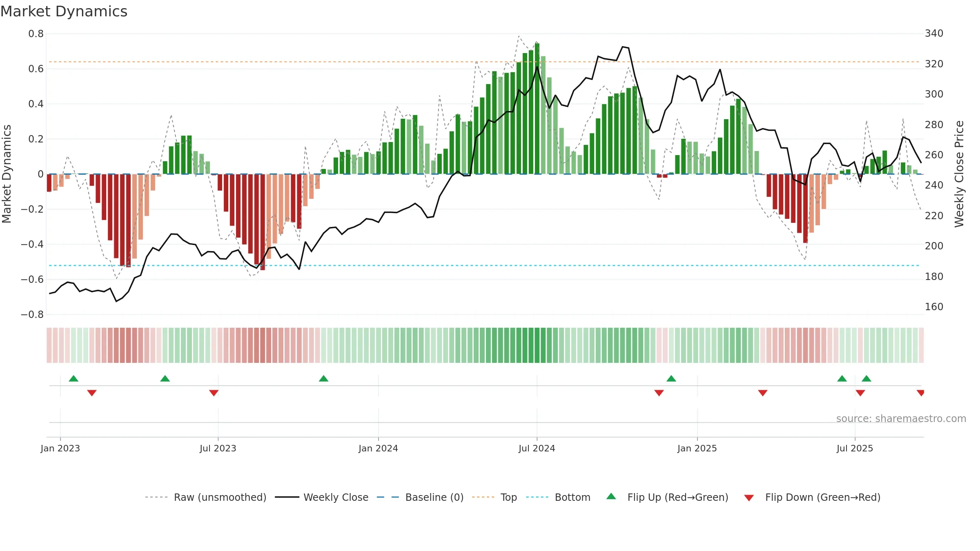Click the Flip Down triangle in November 2024
The image size is (980, 551).
[x=659, y=393]
